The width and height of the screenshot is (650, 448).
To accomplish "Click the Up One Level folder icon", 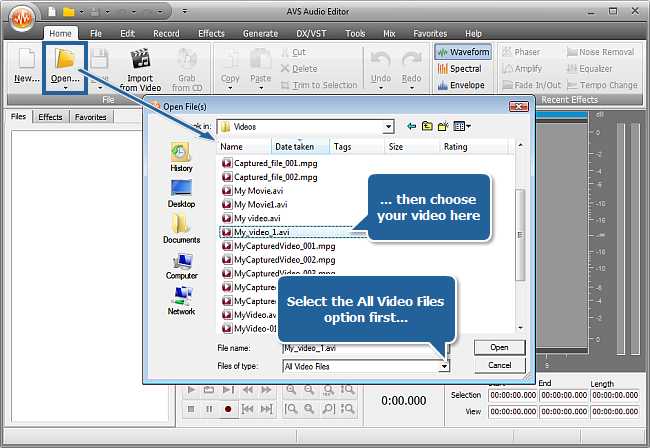I will click(427, 126).
